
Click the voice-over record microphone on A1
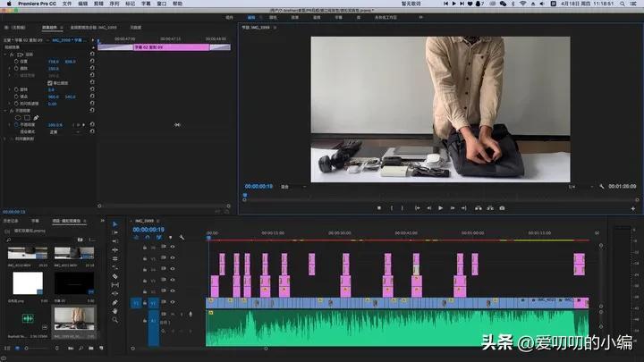pyautogui.click(x=191, y=314)
